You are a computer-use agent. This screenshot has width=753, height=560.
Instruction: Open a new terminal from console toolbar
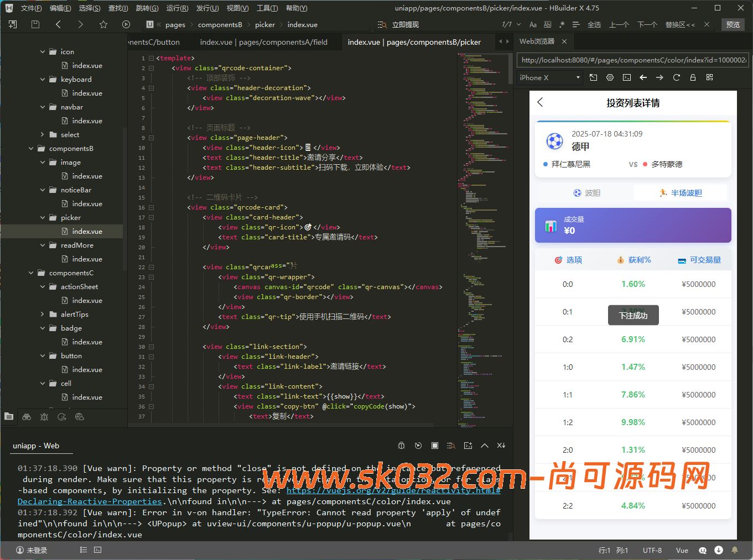468,446
